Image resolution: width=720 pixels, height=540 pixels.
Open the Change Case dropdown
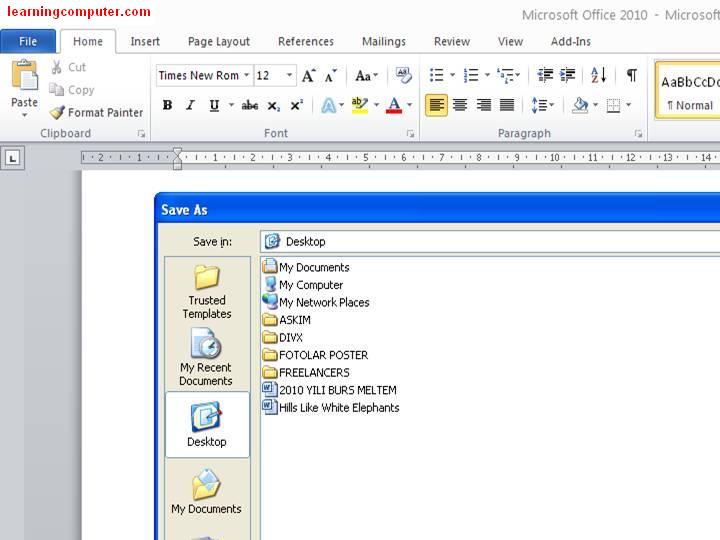pos(366,75)
